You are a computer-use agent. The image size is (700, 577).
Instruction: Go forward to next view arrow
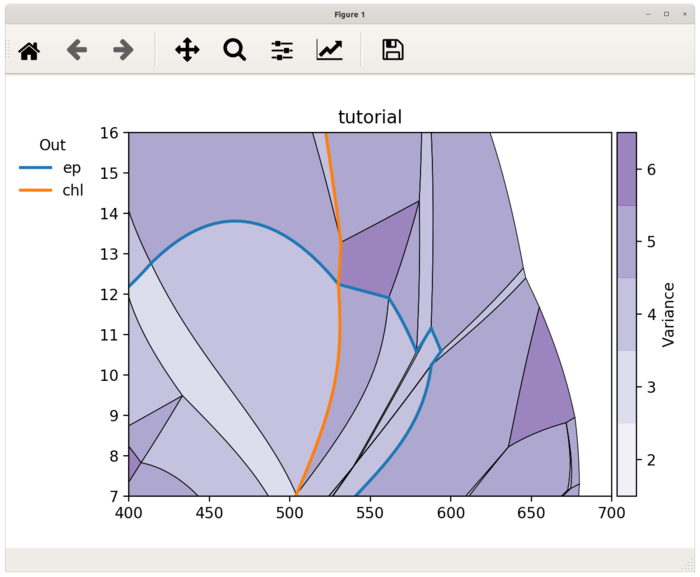point(123,50)
